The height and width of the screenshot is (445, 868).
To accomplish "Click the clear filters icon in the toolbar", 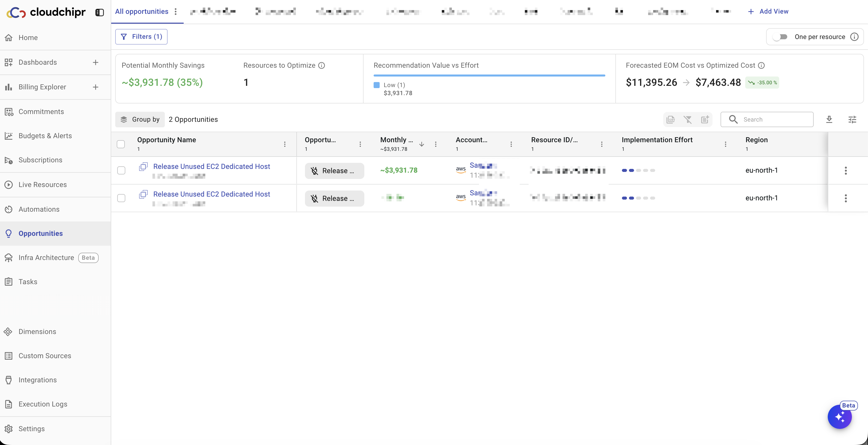I will (x=687, y=119).
